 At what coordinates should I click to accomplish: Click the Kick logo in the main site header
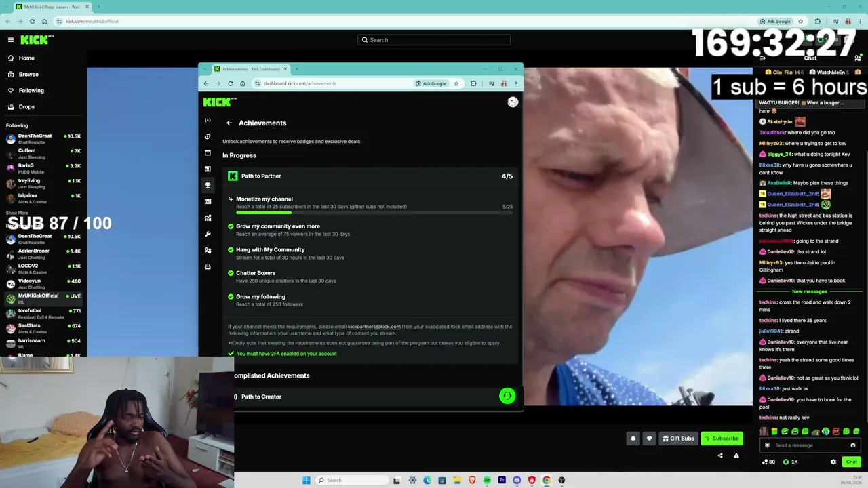[37, 40]
